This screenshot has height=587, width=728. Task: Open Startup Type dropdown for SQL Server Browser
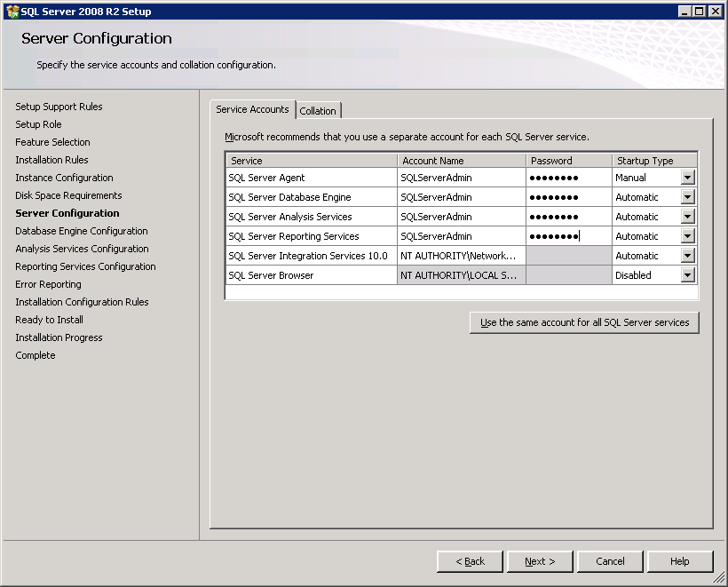pos(688,275)
